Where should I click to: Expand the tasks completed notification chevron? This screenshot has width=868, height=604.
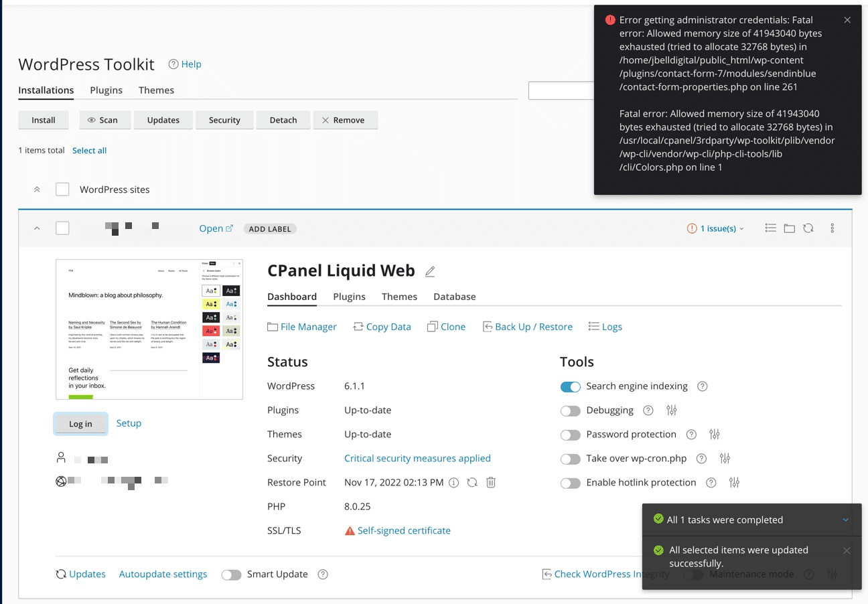(845, 520)
